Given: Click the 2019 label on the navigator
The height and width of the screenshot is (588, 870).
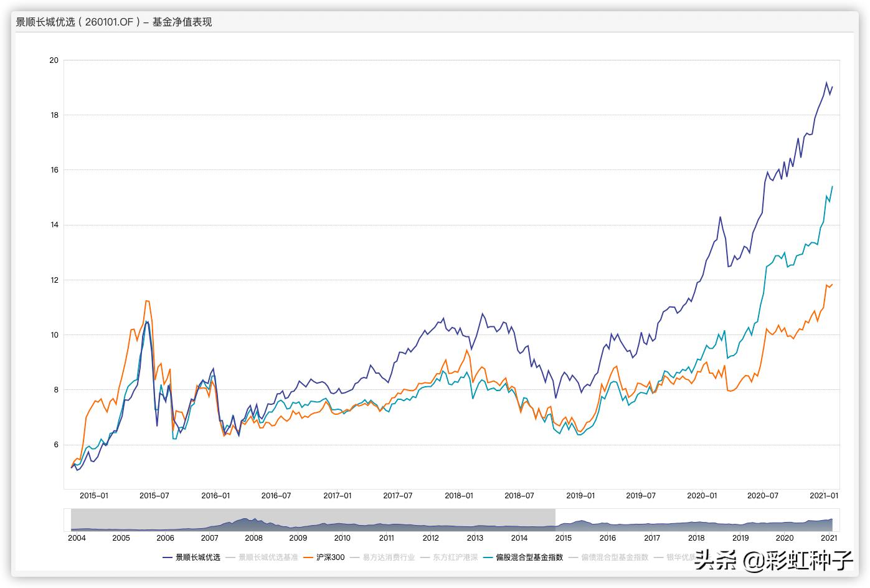Looking at the screenshot, I should tap(740, 538).
